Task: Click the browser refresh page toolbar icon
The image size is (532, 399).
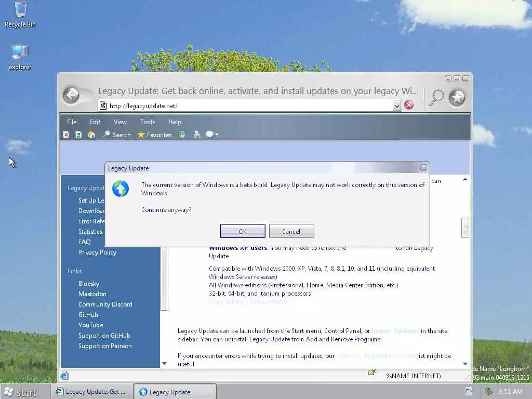Action: tap(78, 135)
